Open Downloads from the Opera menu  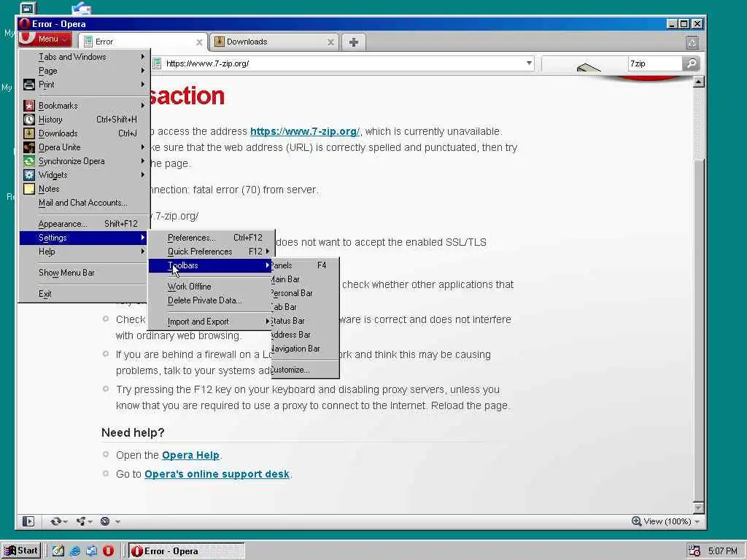click(x=85, y=133)
